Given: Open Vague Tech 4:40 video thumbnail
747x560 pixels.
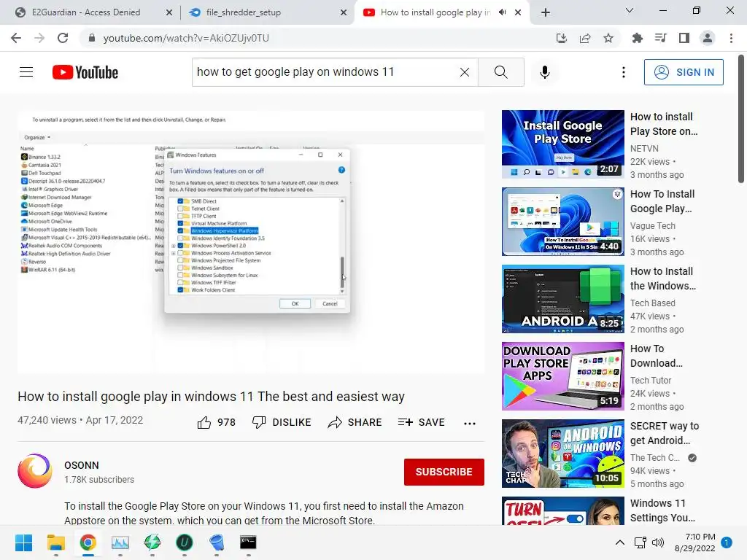Looking at the screenshot, I should pos(562,222).
